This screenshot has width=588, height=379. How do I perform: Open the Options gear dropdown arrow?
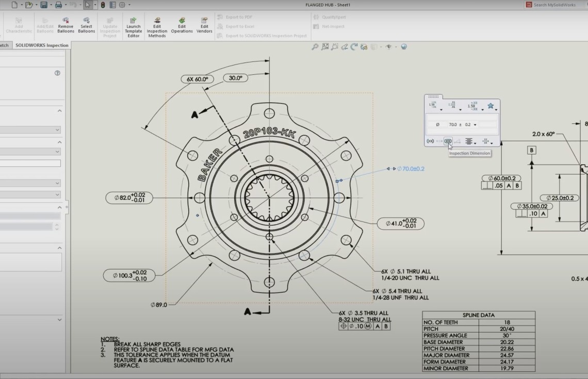(x=129, y=5)
